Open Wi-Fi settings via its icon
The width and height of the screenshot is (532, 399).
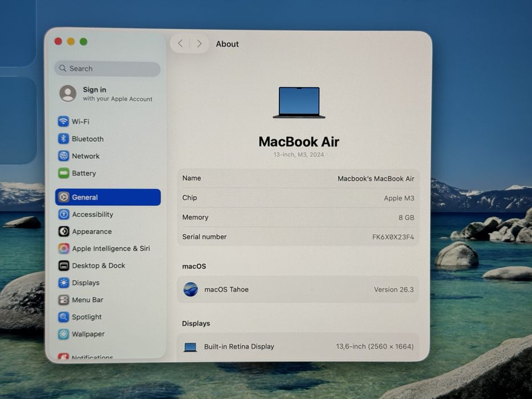click(x=63, y=121)
